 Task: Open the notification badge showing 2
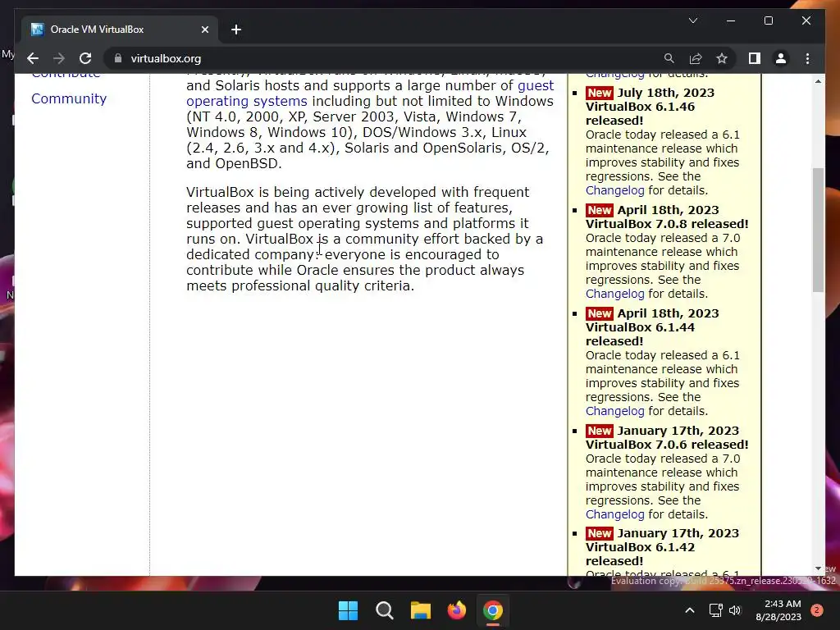coord(817,610)
